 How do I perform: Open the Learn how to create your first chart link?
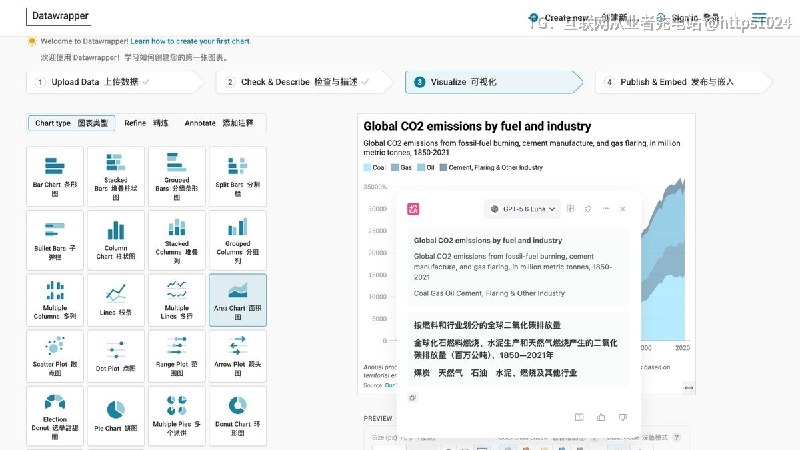coord(190,41)
